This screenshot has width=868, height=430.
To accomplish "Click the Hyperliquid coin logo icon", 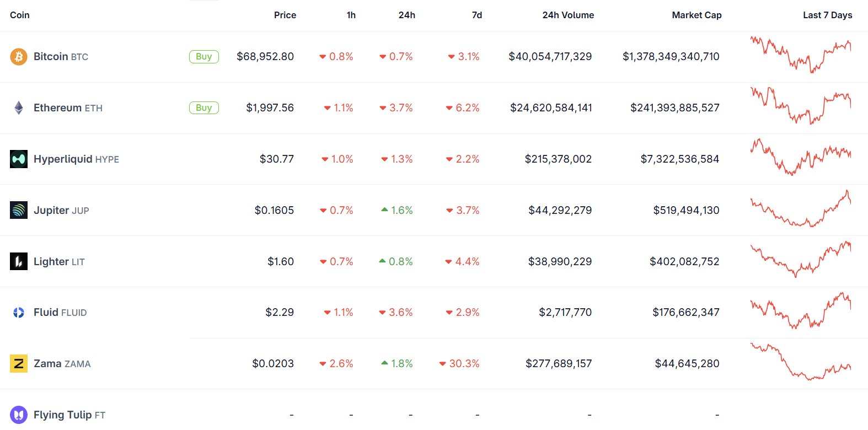I will pyautogui.click(x=19, y=159).
